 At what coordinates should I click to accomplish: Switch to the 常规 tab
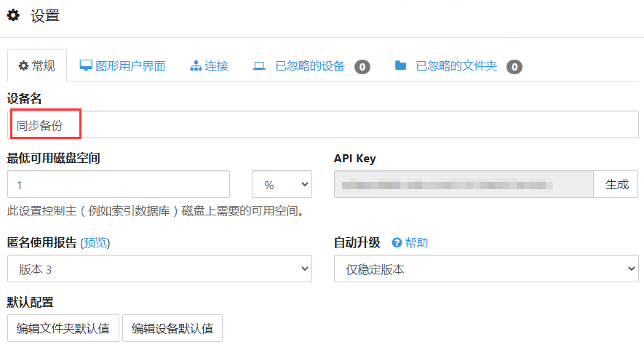click(x=36, y=66)
